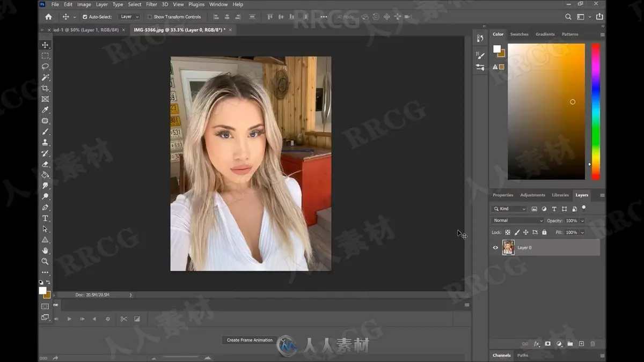Toggle the pixel layer filter
Screen dimensions: 644x362
pos(535,209)
